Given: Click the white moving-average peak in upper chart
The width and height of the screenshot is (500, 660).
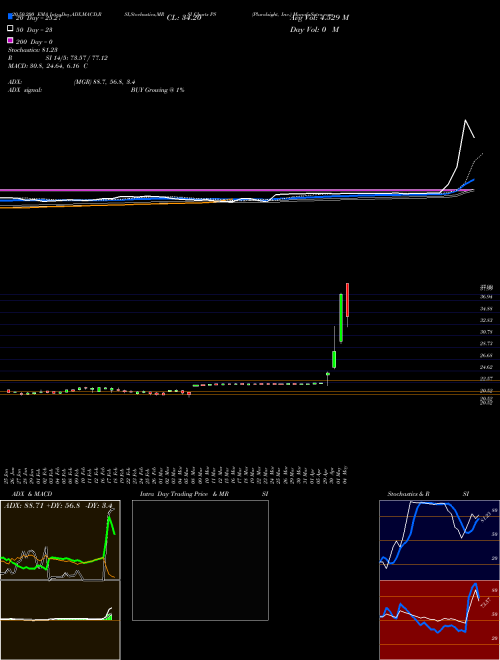Looking at the screenshot, I should (465, 121).
